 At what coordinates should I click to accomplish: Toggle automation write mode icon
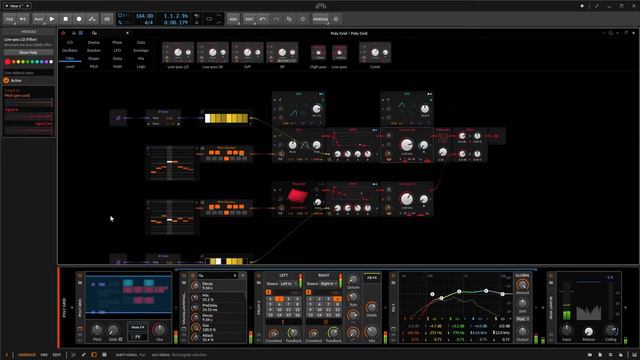click(92, 19)
